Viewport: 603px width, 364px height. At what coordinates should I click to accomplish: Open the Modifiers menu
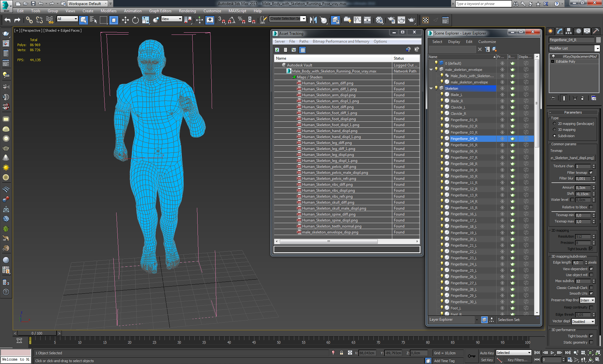[108, 11]
